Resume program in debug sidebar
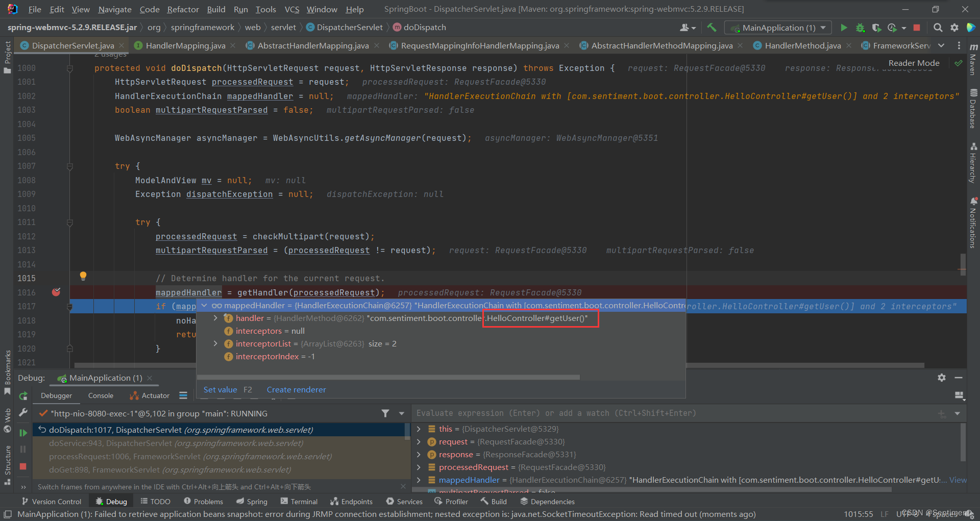The width and height of the screenshot is (980, 521). pyautogui.click(x=23, y=433)
